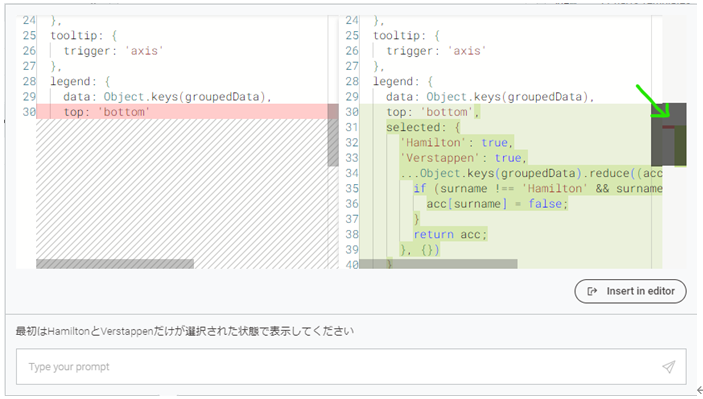Click the '}, {})' line in the right pane
The width and height of the screenshot is (703, 399).
pyautogui.click(x=420, y=249)
